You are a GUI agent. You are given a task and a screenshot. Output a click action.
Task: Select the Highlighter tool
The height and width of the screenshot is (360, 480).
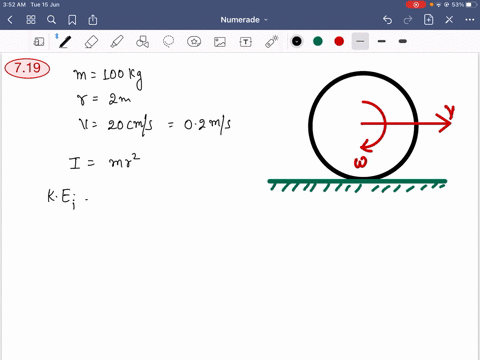(117, 42)
